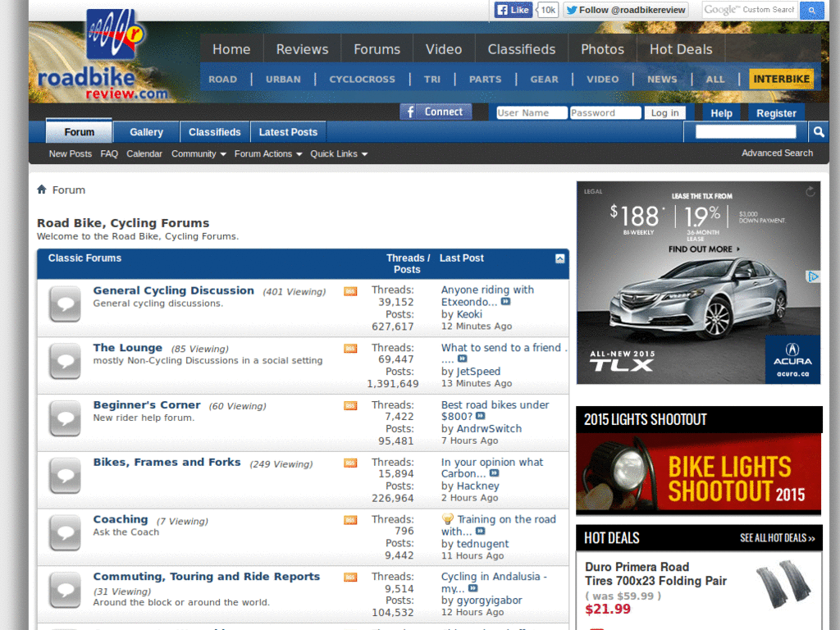This screenshot has height=630, width=840.
Task: Click Bikes, Frames and Forks status icon
Action: [x=65, y=476]
